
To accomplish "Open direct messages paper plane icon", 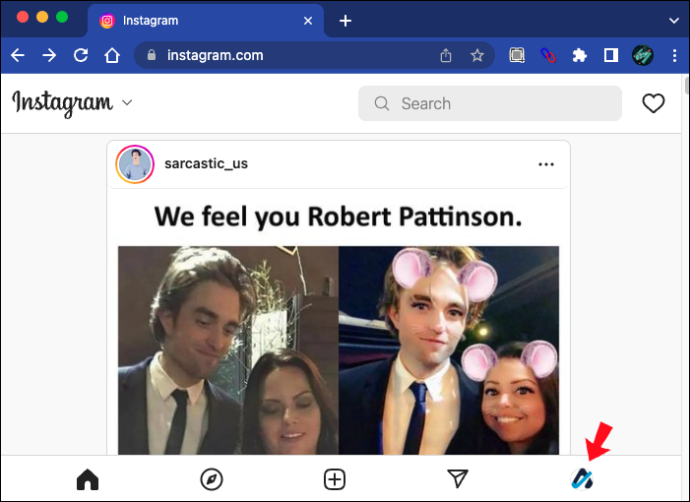I will point(458,479).
